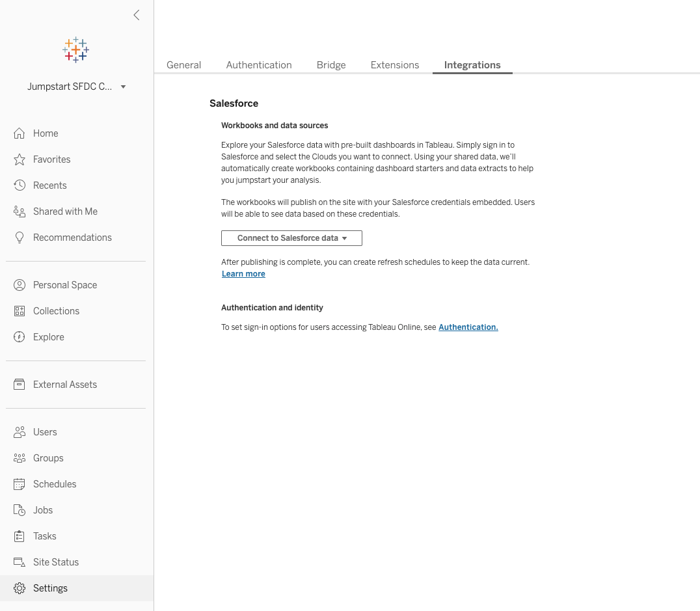This screenshot has width=700, height=611.
Task: Open the Connect to Salesforce data dropdown
Action: (x=291, y=238)
